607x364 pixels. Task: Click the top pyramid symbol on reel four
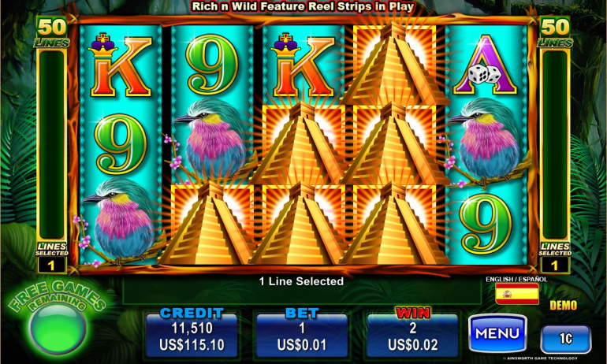[x=393, y=64]
